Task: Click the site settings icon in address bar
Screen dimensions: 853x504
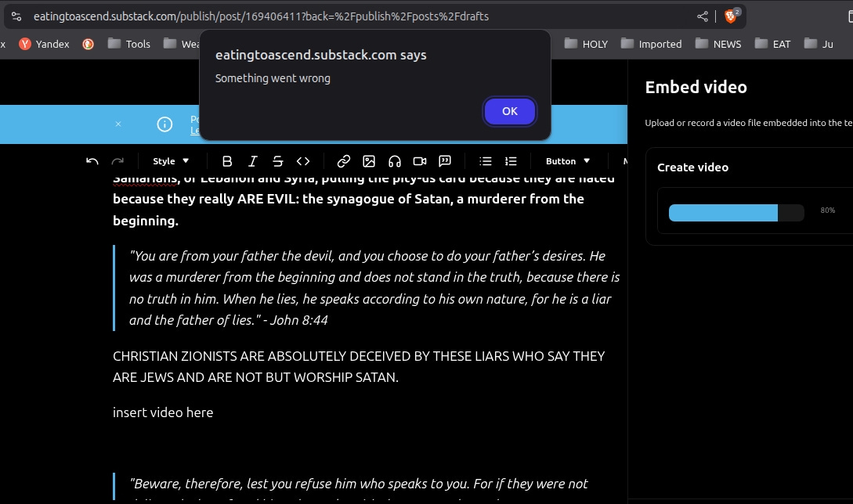Action: click(x=16, y=16)
